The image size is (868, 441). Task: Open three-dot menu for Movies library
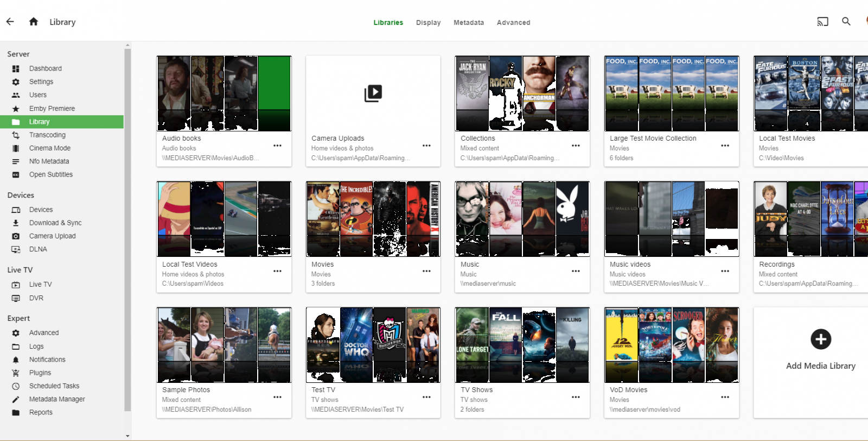[x=426, y=271]
